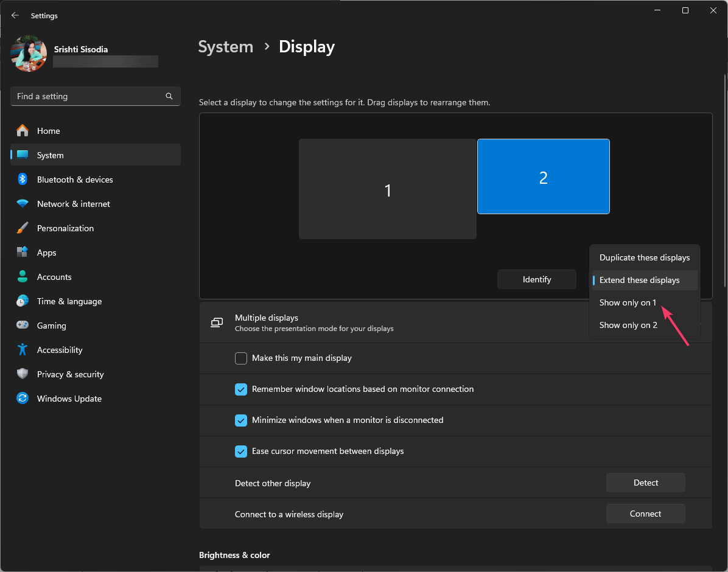Choose Duplicate these displays option
Viewport: 728px width, 572px height.
point(644,257)
